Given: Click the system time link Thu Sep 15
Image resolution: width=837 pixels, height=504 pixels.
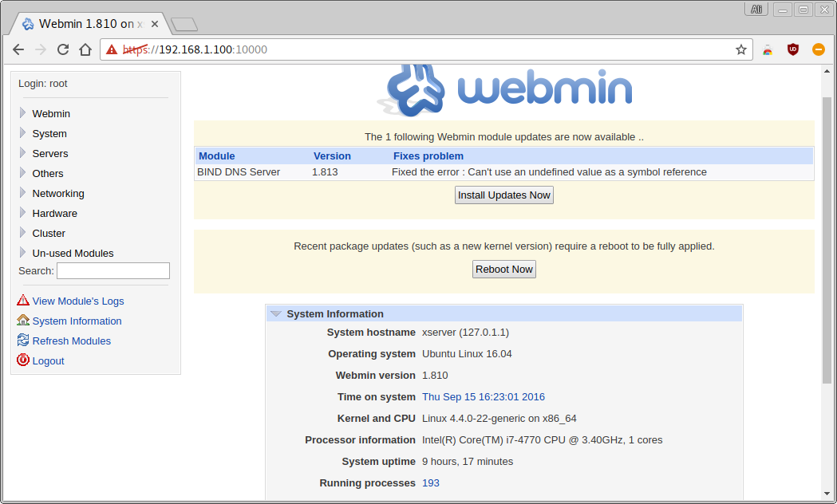Looking at the screenshot, I should coord(483,397).
